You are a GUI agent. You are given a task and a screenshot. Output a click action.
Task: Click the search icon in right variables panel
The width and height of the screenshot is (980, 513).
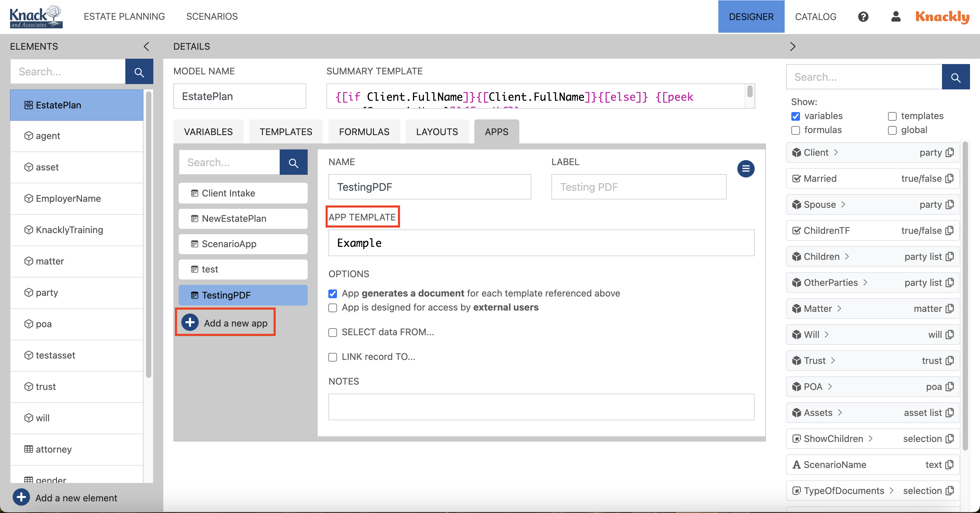click(956, 76)
